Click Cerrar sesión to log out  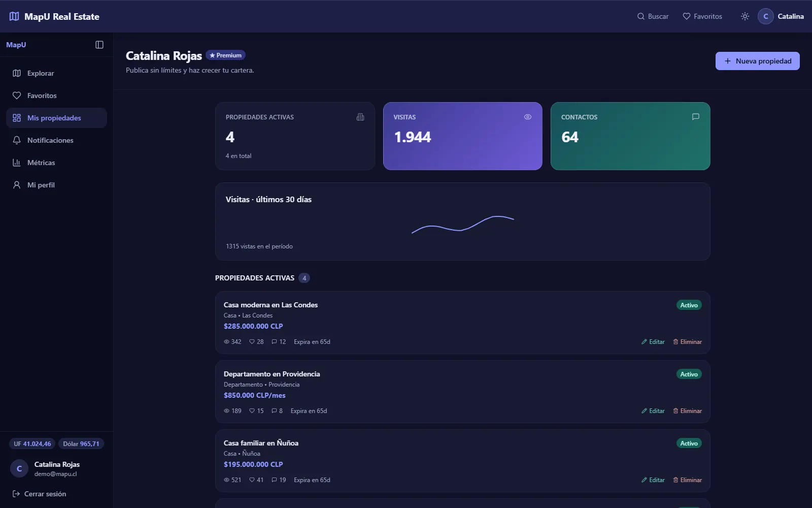[40, 494]
